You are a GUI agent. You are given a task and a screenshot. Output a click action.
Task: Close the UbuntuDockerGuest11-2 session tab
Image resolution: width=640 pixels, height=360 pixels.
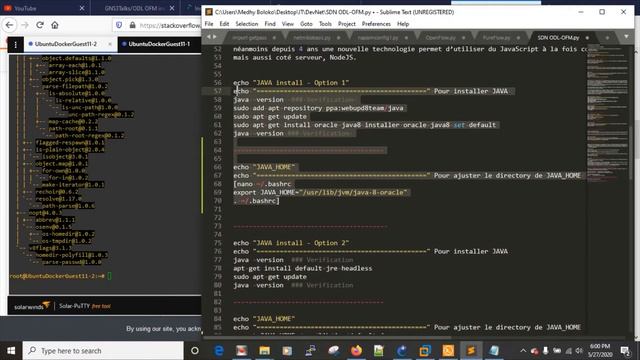[x=110, y=44]
